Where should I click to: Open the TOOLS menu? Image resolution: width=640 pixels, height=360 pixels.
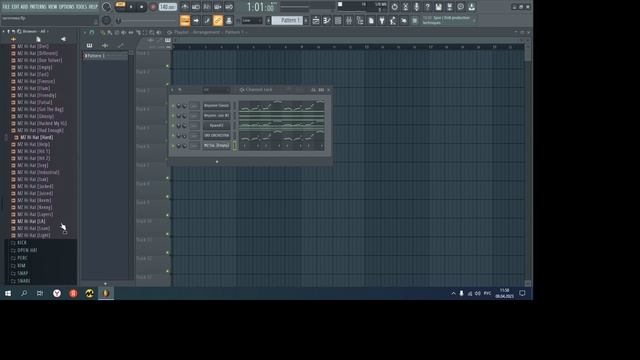point(82,7)
